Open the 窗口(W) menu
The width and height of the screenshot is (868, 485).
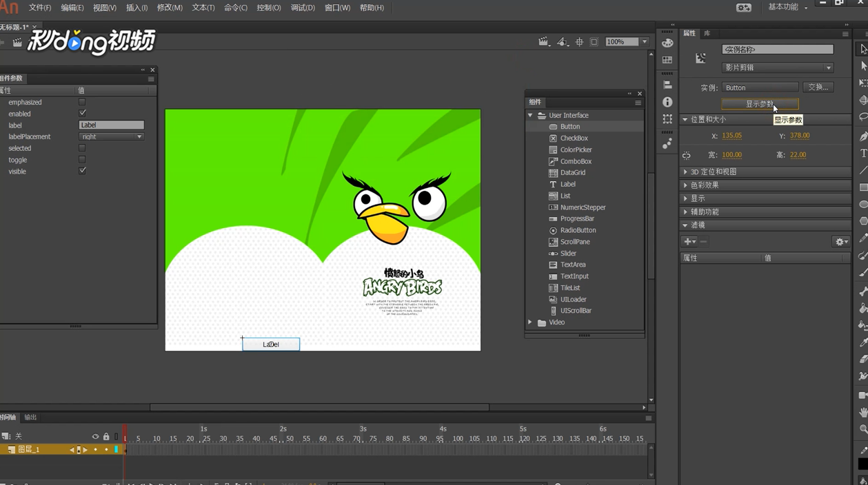(x=337, y=8)
